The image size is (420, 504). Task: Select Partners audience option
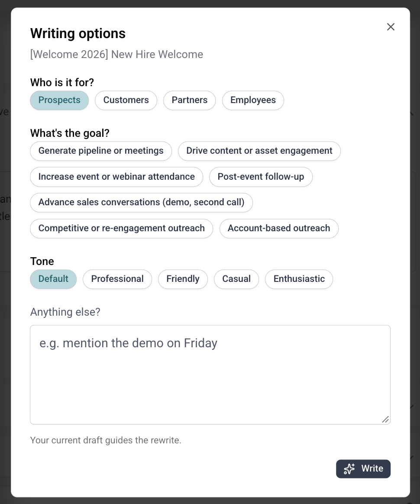click(189, 100)
